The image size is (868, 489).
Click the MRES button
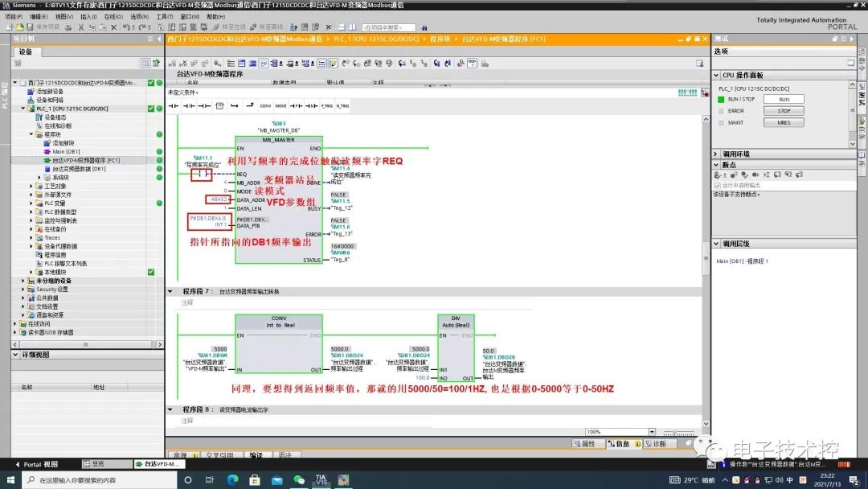click(x=784, y=122)
